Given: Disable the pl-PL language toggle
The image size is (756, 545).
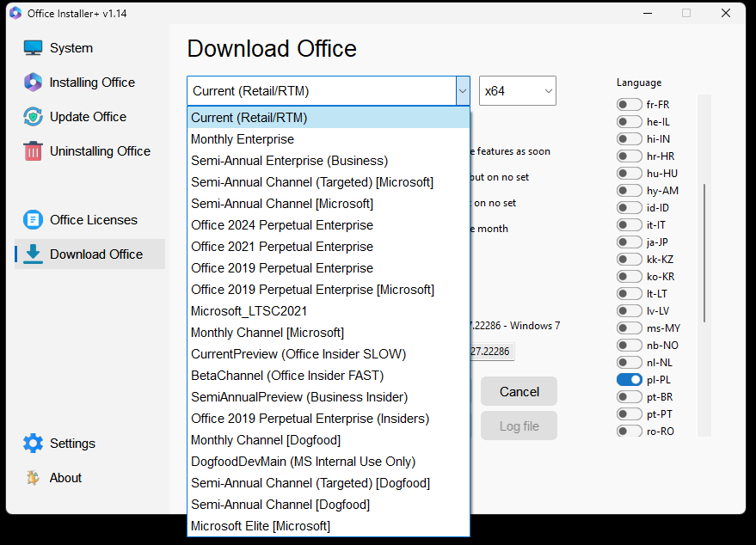Looking at the screenshot, I should 630,380.
